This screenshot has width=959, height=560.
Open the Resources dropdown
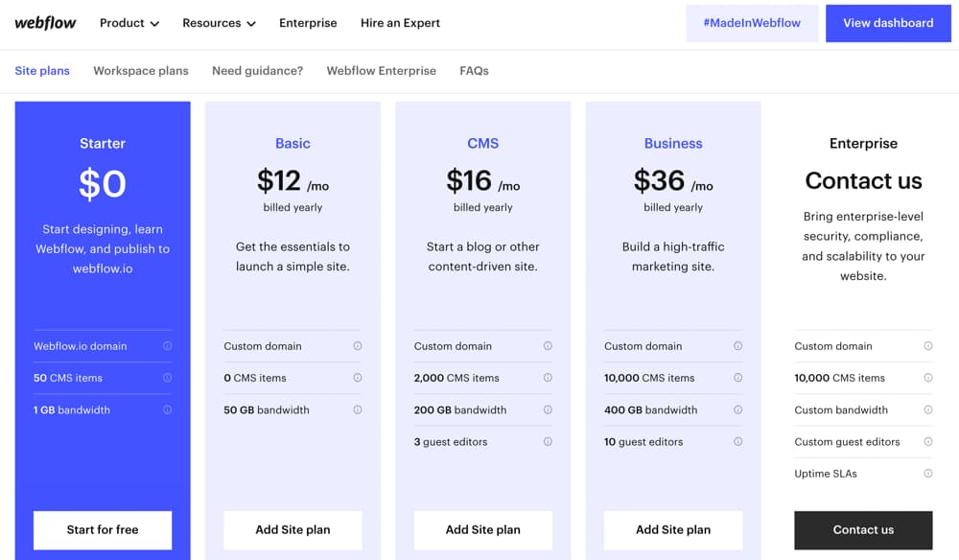pyautogui.click(x=219, y=22)
